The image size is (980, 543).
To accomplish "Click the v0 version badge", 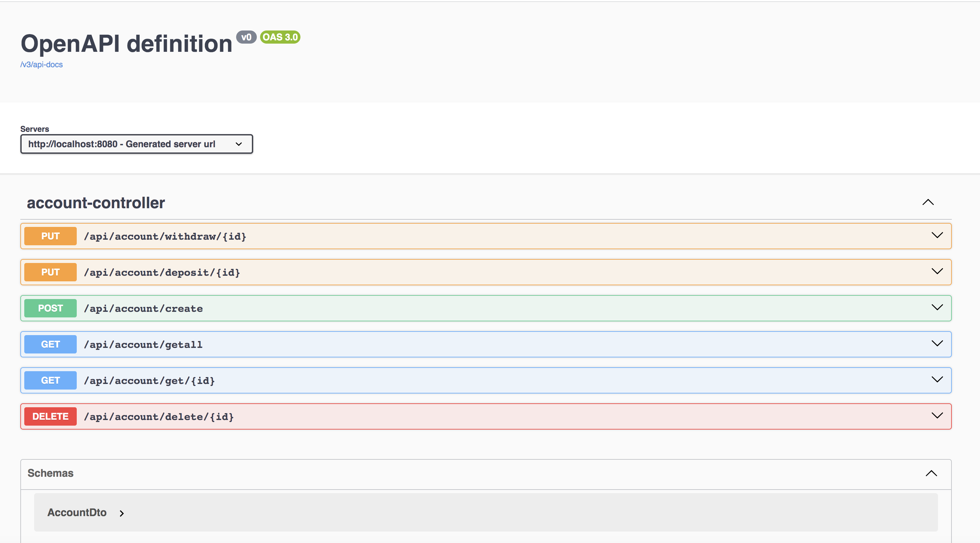I will pos(247,37).
